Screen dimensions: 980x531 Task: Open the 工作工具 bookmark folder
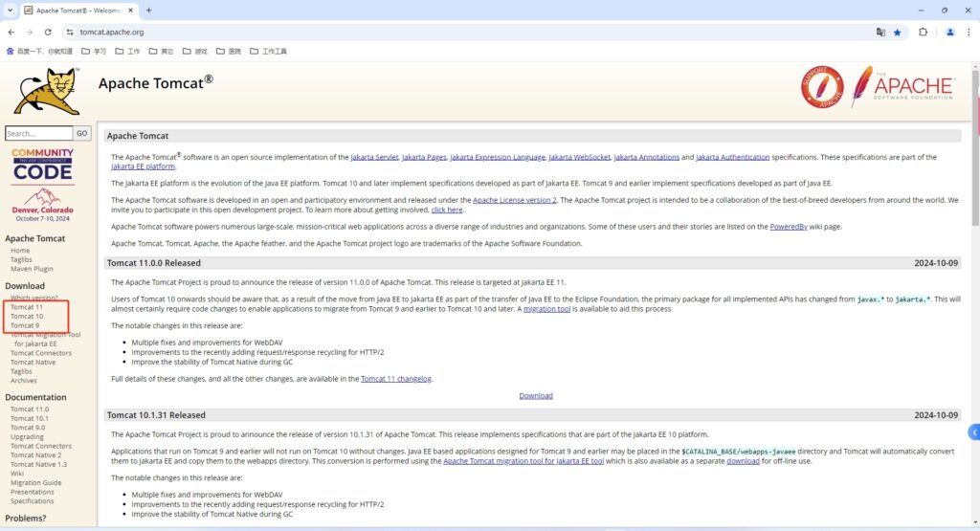point(268,51)
